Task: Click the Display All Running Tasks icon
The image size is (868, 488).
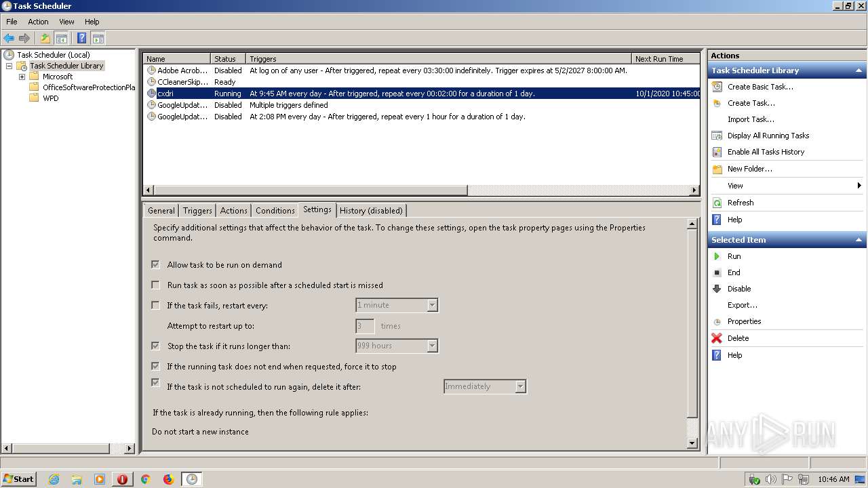Action: (x=717, y=136)
